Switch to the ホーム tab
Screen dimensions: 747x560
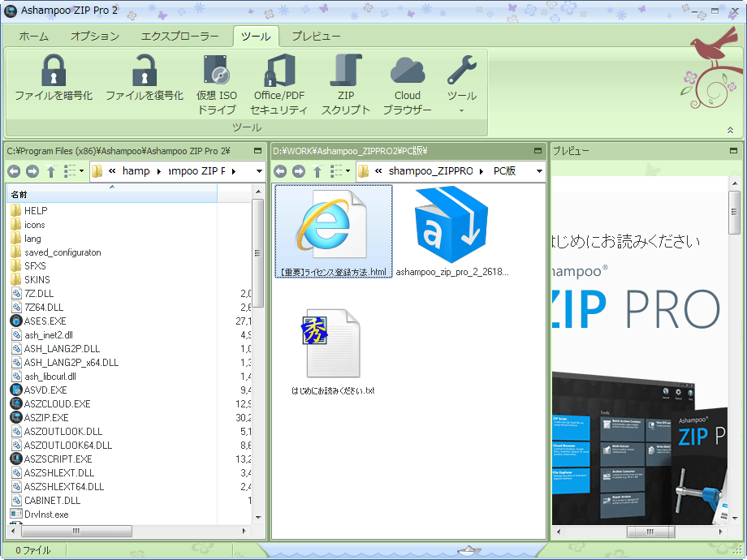[x=34, y=37]
